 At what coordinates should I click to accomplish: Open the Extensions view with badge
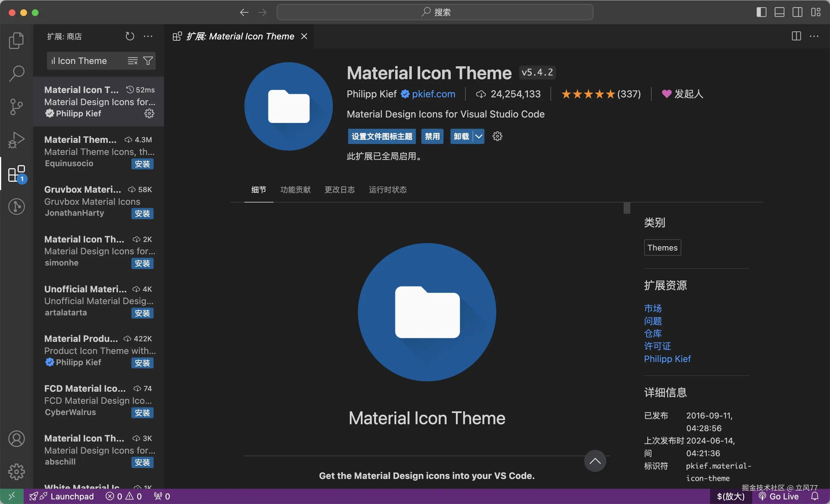pos(16,174)
